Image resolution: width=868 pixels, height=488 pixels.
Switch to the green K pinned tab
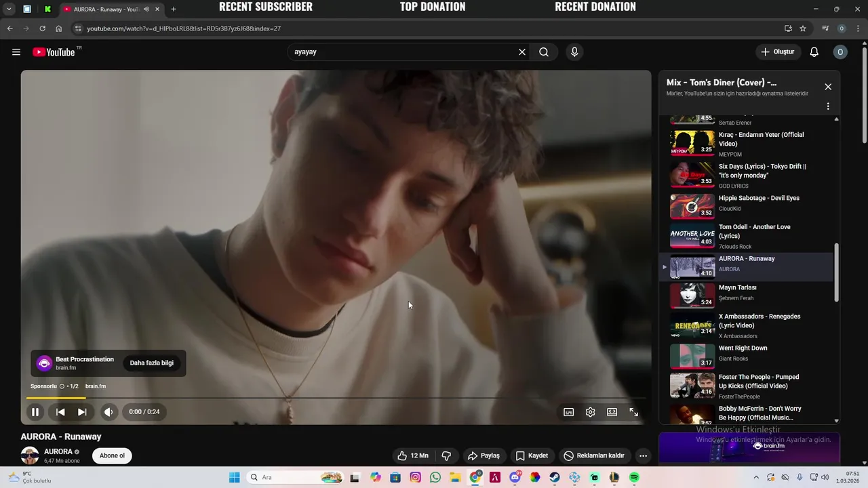point(47,9)
